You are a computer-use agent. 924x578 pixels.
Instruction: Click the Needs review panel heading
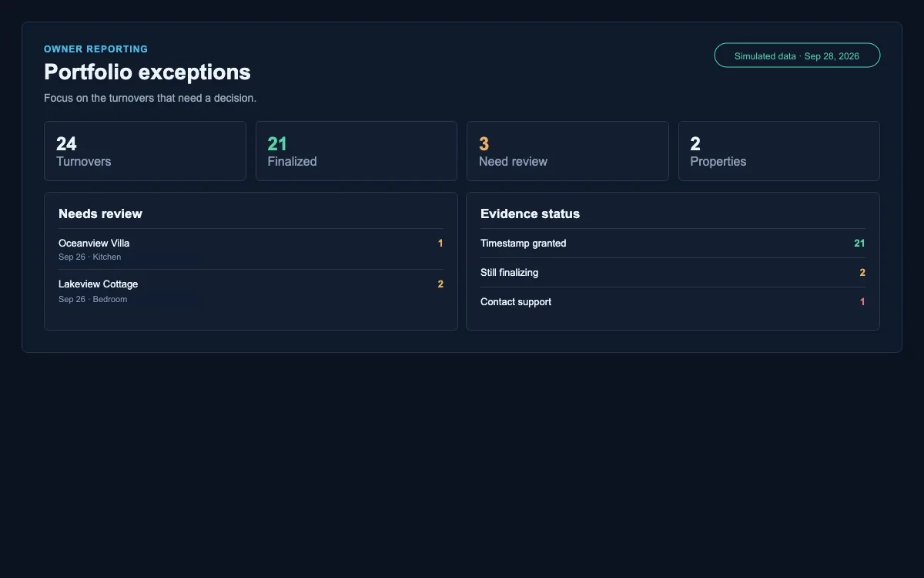coord(100,213)
